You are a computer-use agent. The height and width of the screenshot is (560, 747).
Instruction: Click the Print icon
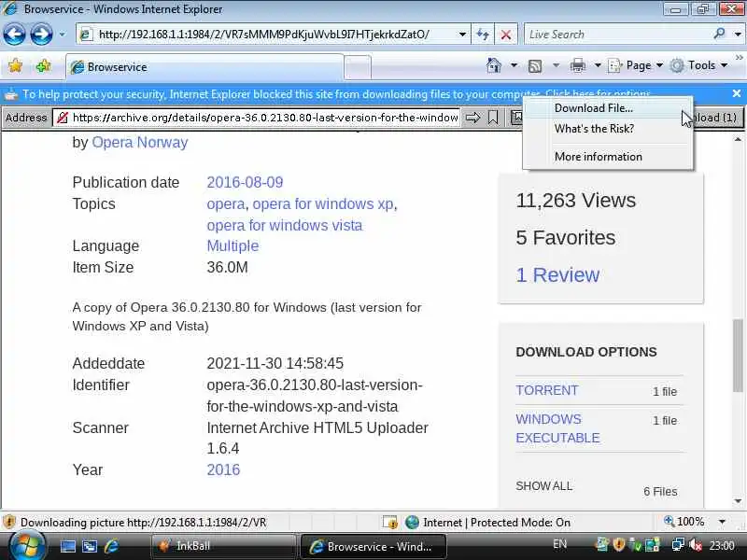[577, 65]
